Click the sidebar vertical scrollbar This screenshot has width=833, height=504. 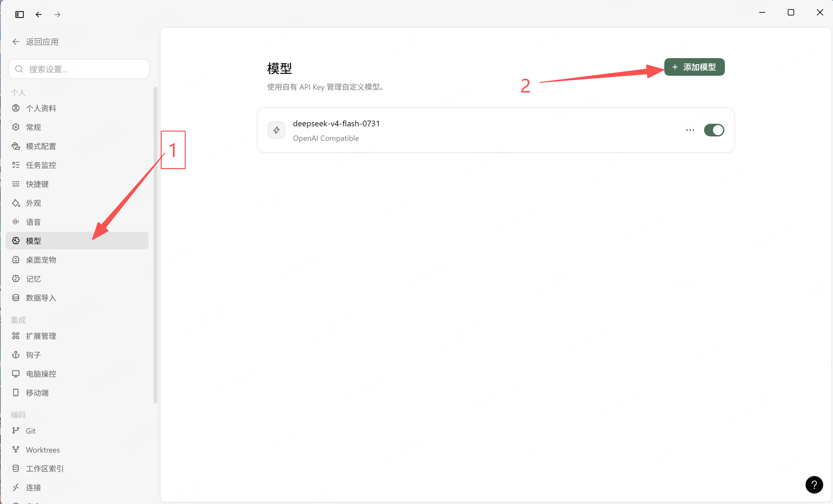pos(155,245)
